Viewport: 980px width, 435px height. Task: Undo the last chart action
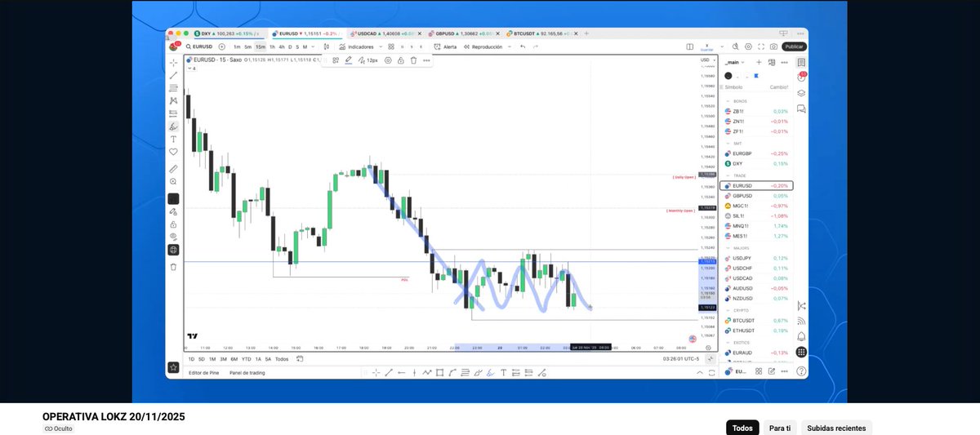[x=523, y=47]
